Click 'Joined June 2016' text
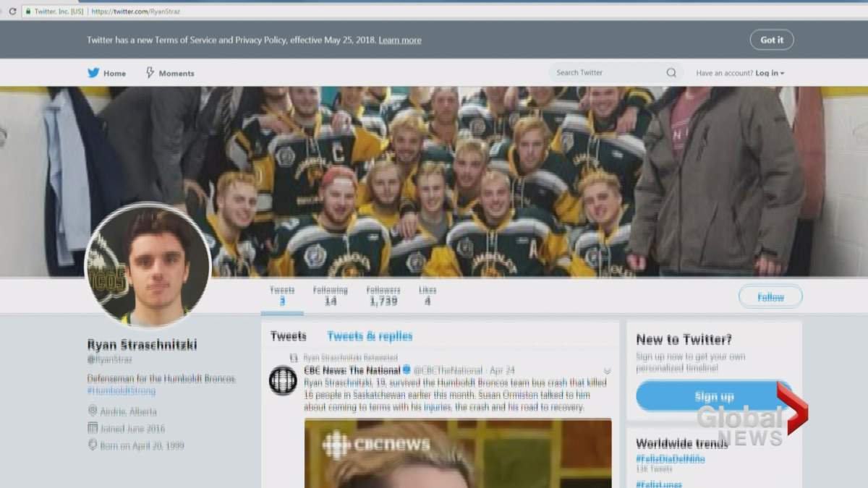 [x=132, y=429]
